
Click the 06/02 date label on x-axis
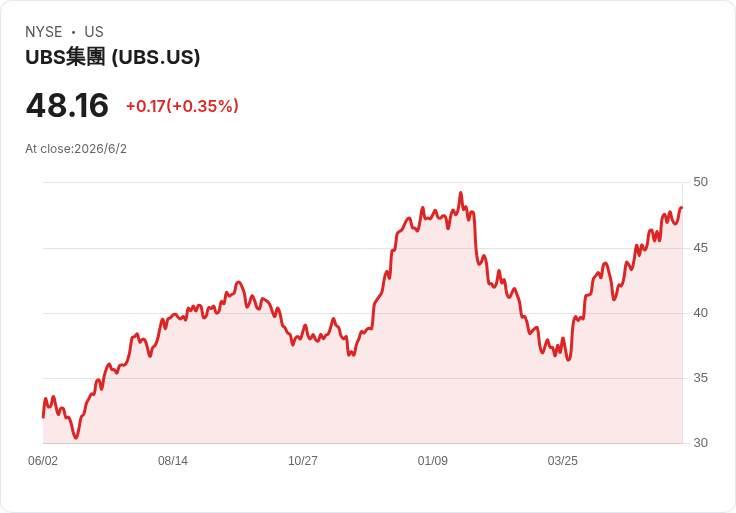point(43,460)
